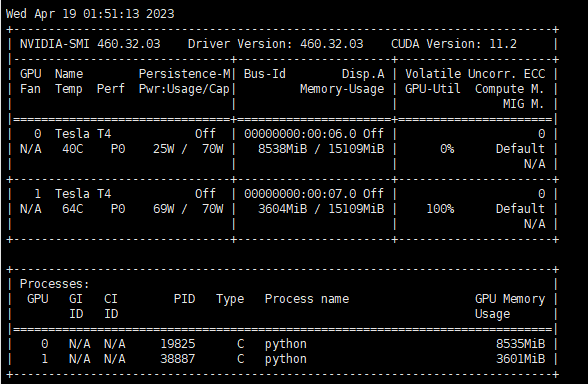Click bus id '00000000:00:07.0 Off'

[314, 194]
